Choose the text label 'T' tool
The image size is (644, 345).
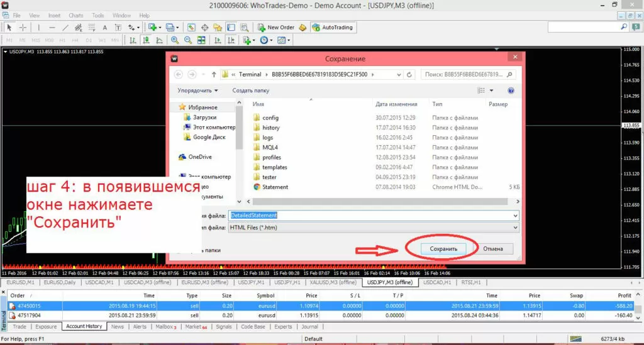(118, 28)
